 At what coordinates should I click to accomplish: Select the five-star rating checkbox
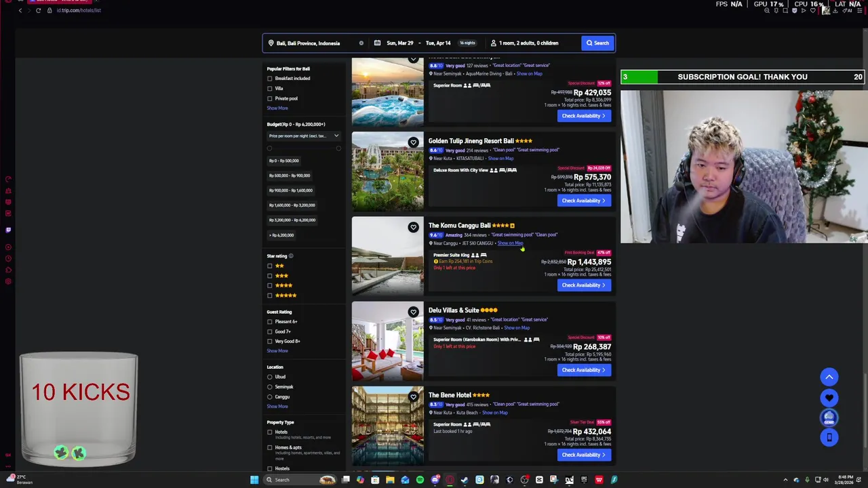tap(270, 296)
